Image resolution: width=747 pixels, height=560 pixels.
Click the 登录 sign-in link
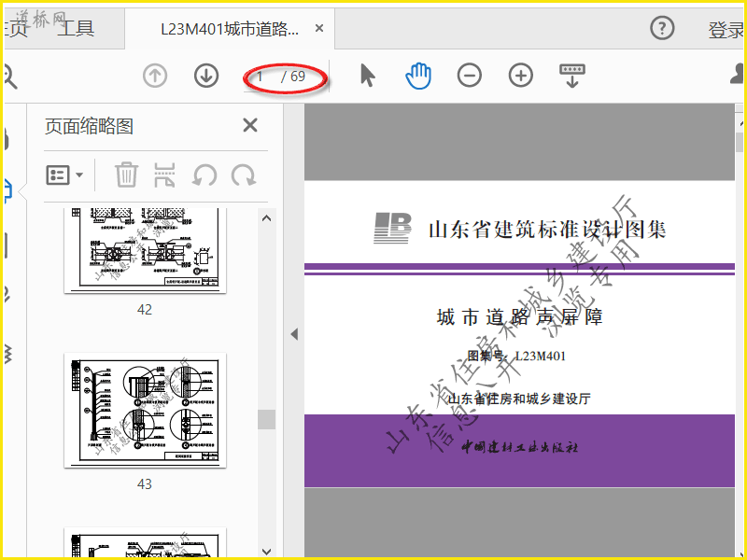click(x=726, y=31)
